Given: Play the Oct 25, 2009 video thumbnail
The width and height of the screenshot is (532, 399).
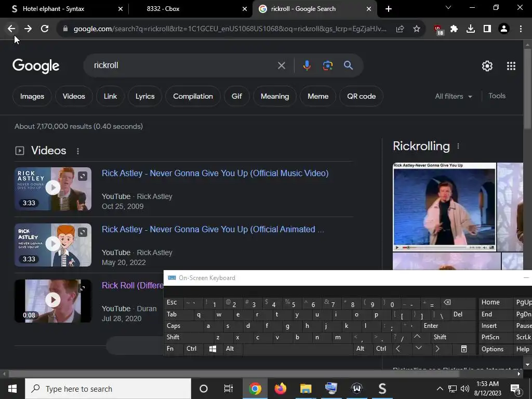Looking at the screenshot, I should [53, 189].
